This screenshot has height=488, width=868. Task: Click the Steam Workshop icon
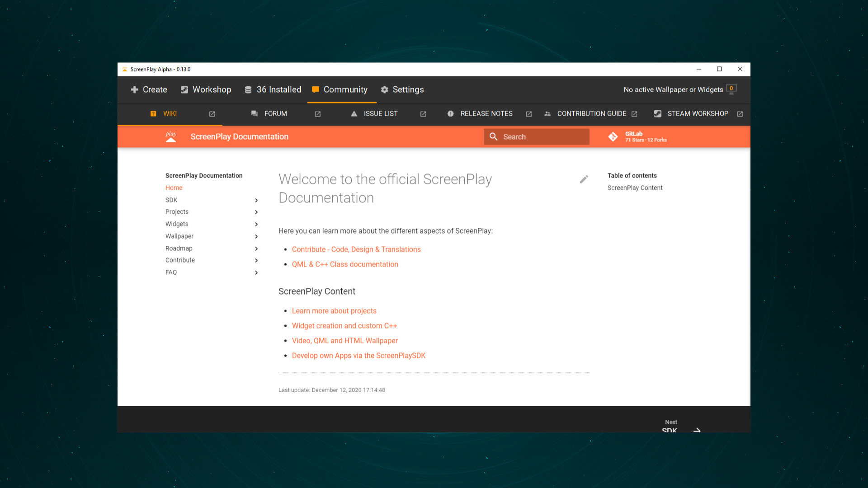point(658,114)
